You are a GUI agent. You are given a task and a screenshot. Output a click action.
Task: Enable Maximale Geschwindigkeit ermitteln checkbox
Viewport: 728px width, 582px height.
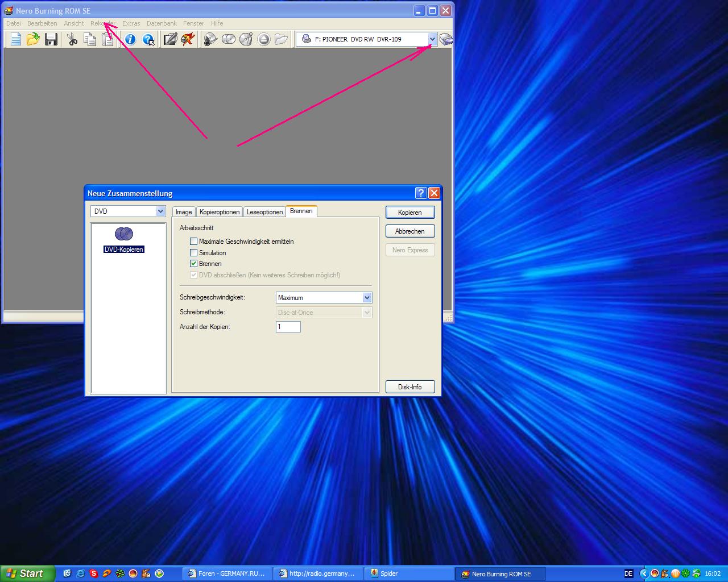coord(194,242)
